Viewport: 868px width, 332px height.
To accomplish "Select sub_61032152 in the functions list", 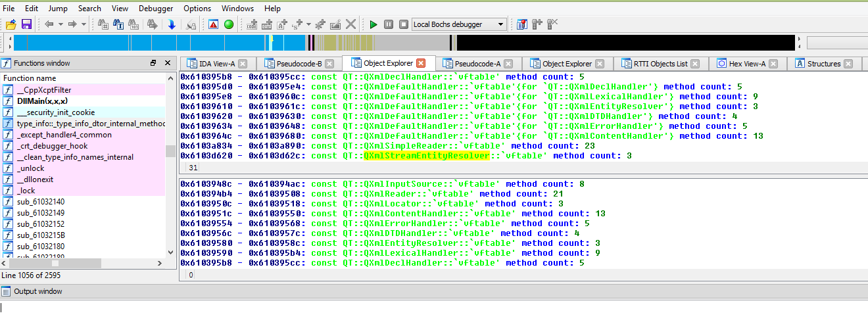I will tap(84, 224).
